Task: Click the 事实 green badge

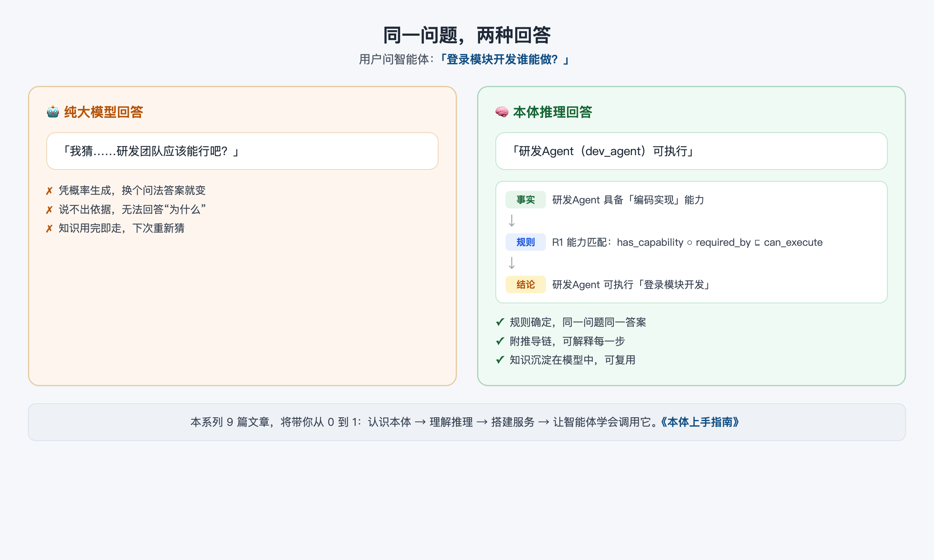Action: click(x=525, y=200)
